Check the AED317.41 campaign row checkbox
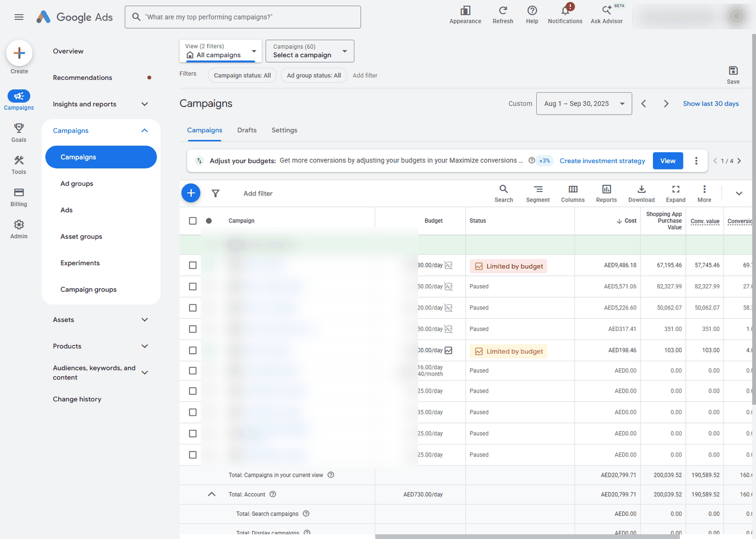Viewport: 756px width, 539px height. point(193,329)
